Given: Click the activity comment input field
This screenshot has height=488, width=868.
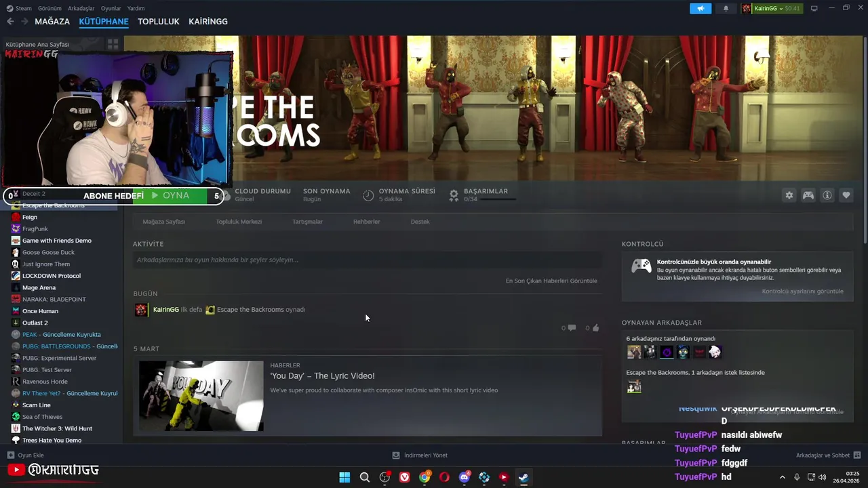Looking at the screenshot, I should pos(367,260).
